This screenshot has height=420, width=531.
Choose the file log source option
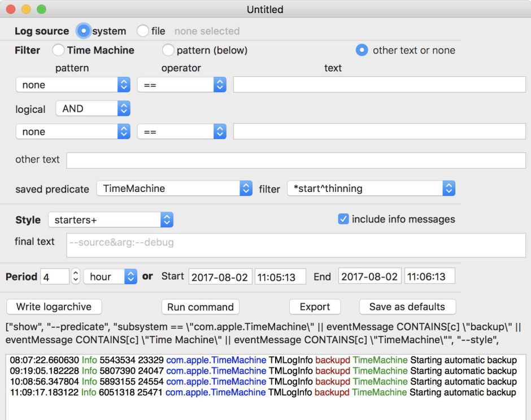pos(143,31)
